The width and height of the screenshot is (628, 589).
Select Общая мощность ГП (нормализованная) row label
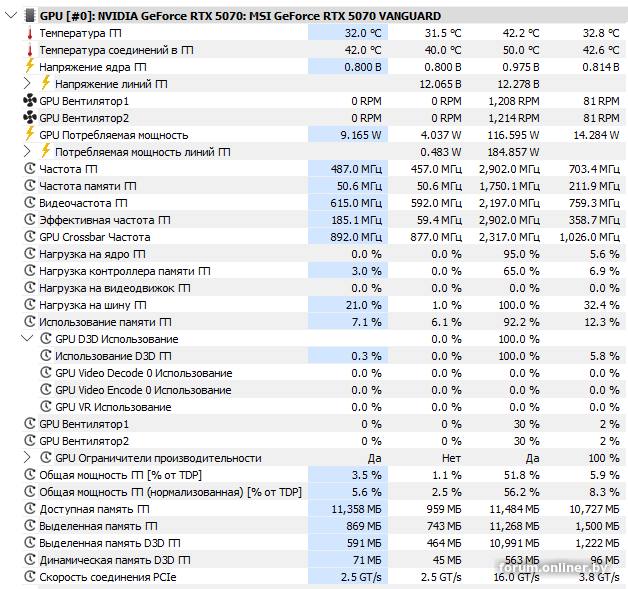(170, 492)
